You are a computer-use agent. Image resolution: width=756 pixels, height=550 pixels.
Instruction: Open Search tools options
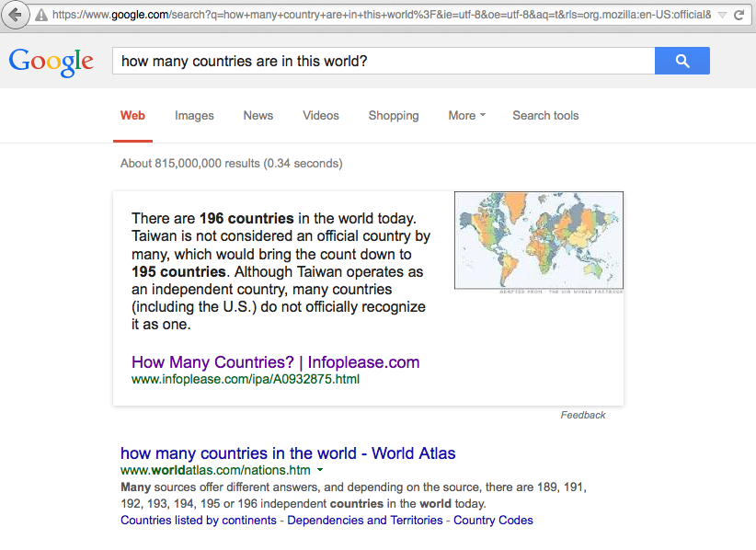pos(545,116)
